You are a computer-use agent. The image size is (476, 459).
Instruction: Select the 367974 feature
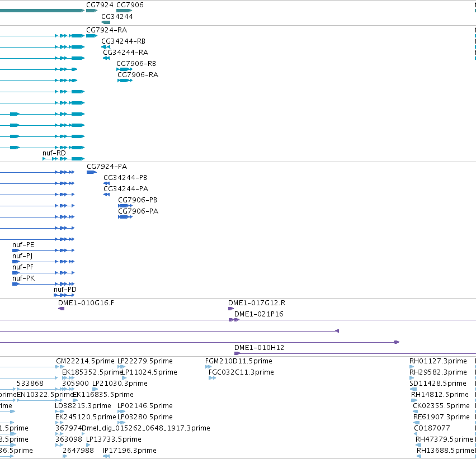tap(59, 434)
